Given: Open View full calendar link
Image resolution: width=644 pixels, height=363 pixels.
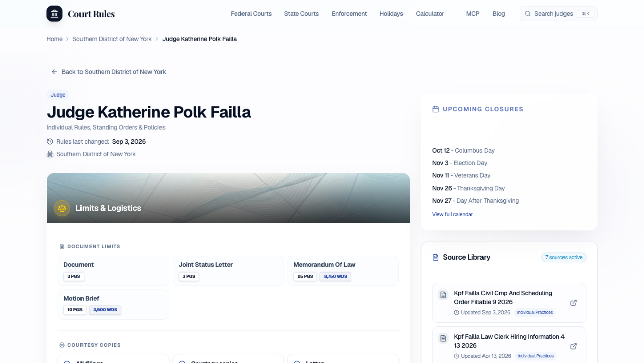Looking at the screenshot, I should (452, 214).
